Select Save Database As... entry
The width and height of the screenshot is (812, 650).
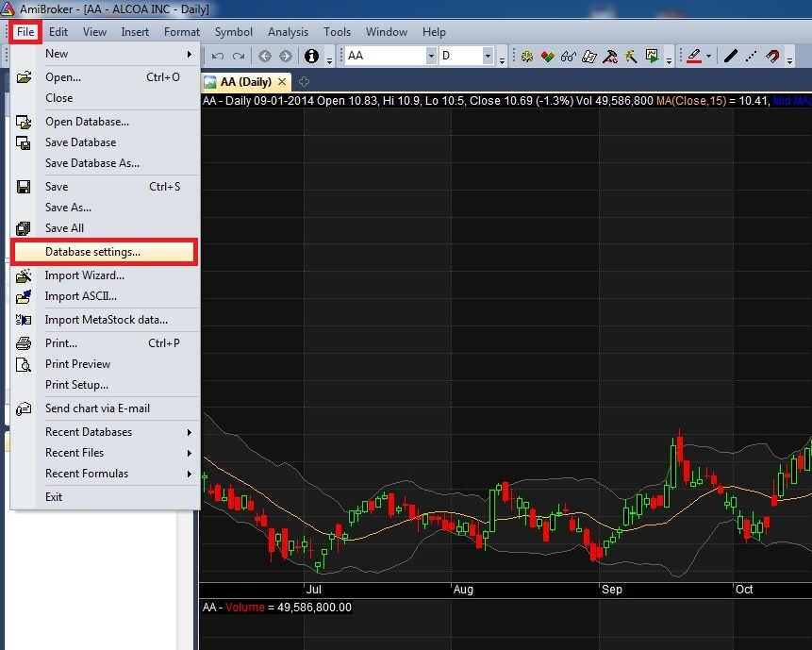105,163
